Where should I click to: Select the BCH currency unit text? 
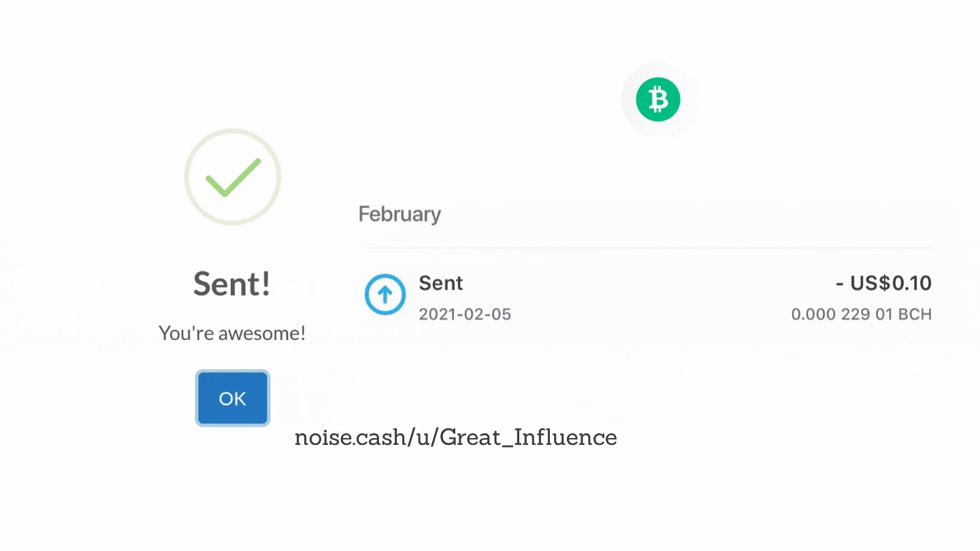915,314
